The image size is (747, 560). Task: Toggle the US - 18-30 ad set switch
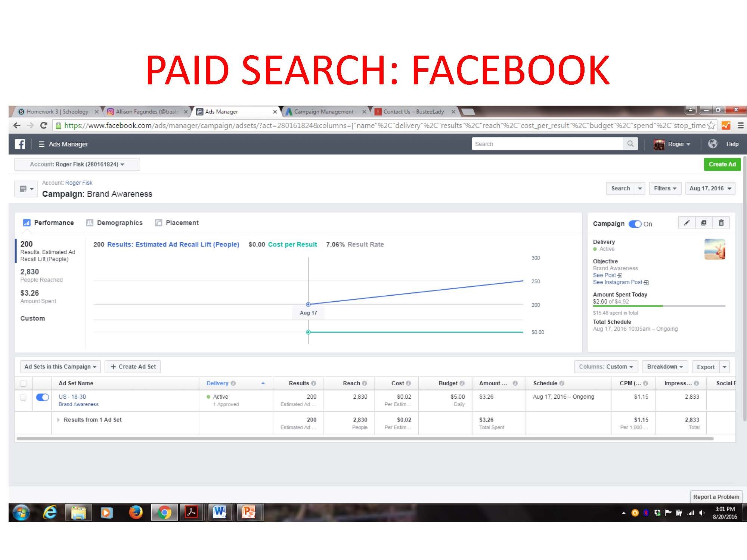coord(43,397)
